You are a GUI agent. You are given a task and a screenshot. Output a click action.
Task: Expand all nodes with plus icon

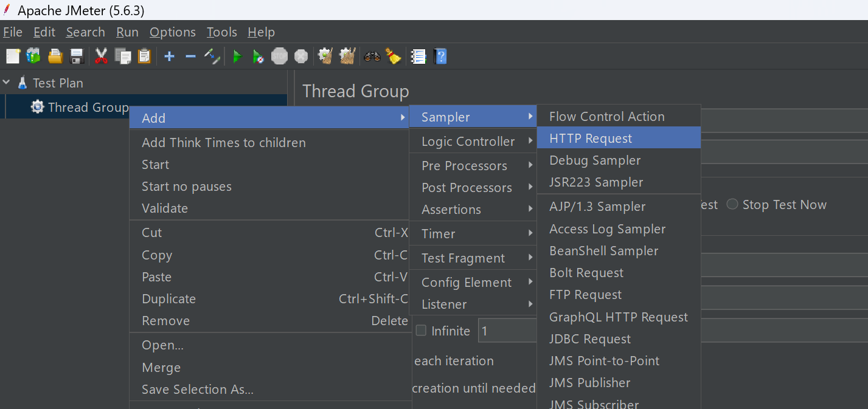pyautogui.click(x=169, y=57)
